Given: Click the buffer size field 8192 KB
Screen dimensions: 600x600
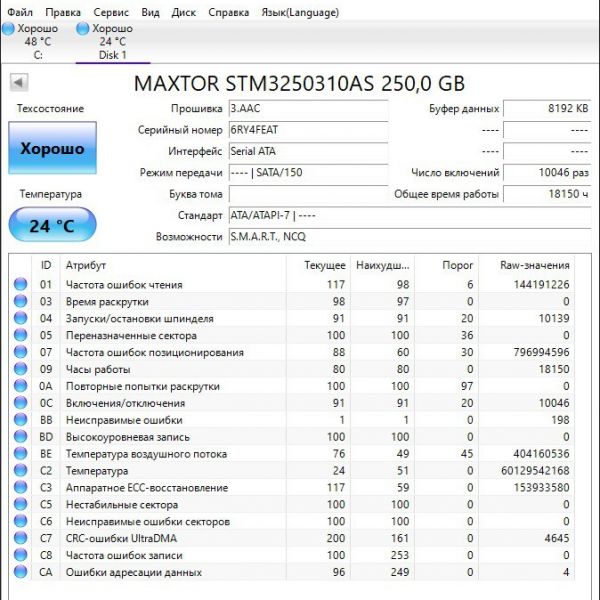Looking at the screenshot, I should coord(547,109).
